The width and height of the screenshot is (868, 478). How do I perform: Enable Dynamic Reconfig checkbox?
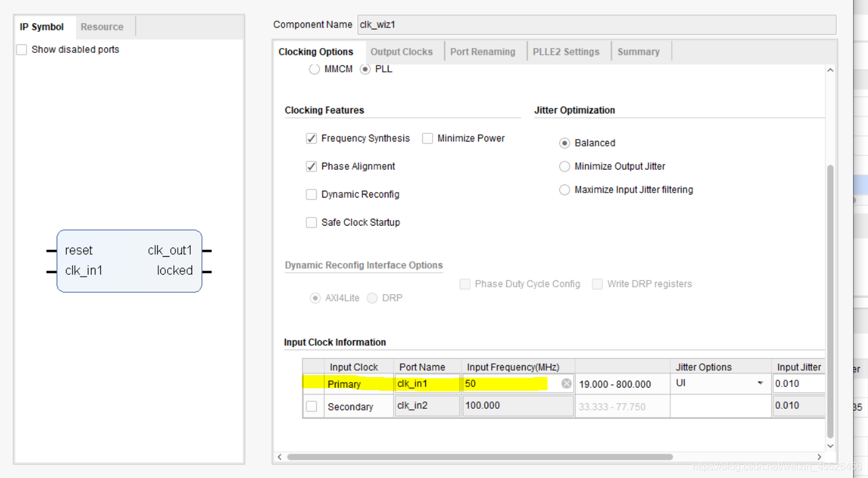311,194
